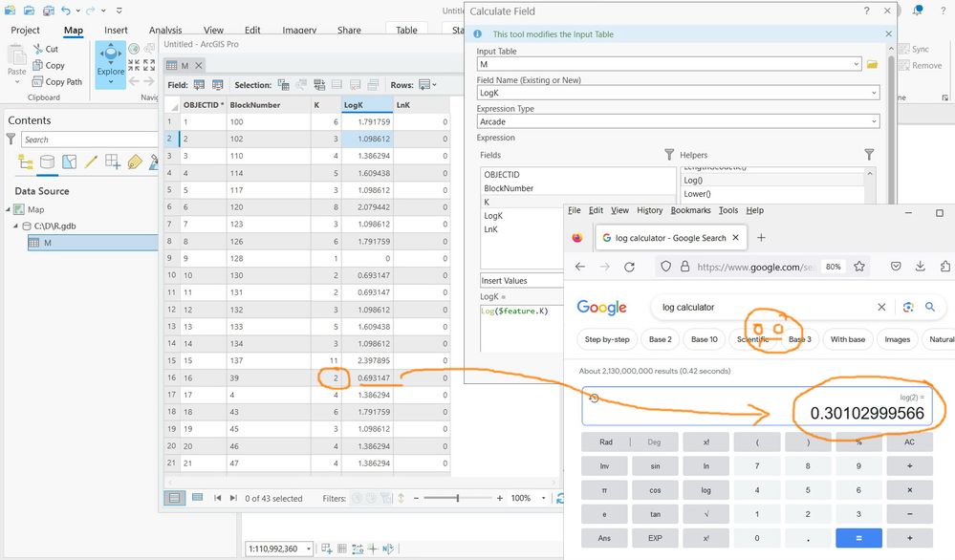Bookmark the page with the star icon
The image size is (955, 560).
pyautogui.click(x=859, y=267)
